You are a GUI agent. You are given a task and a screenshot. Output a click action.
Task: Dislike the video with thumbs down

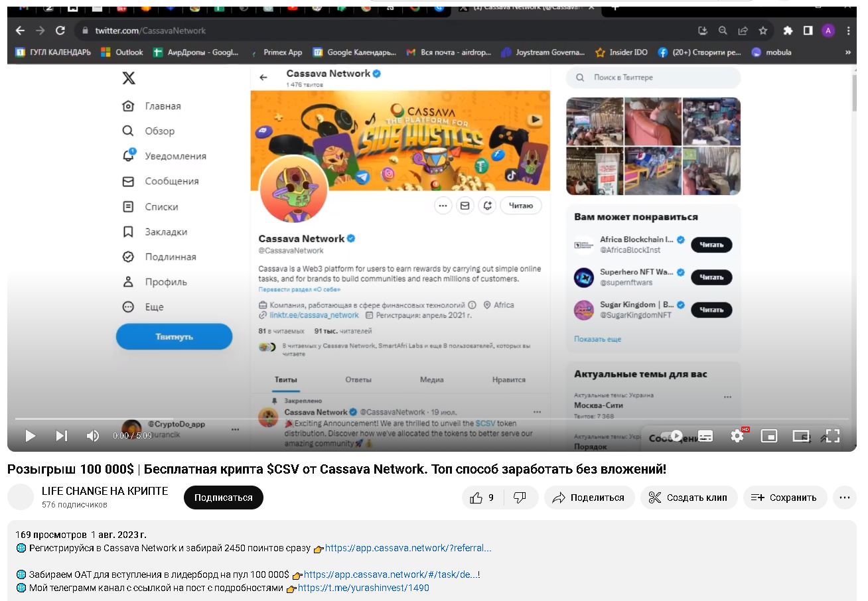click(520, 498)
